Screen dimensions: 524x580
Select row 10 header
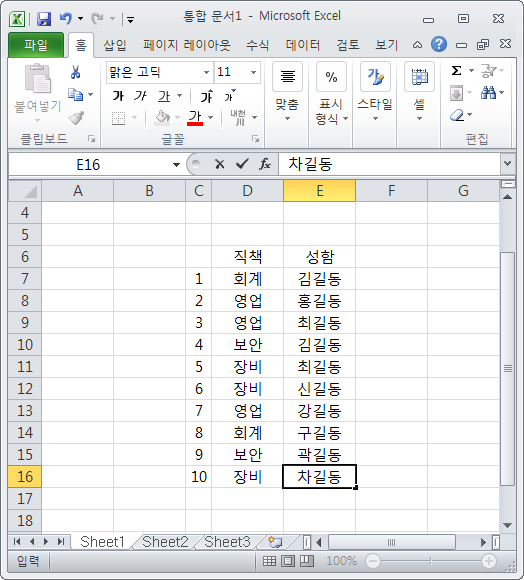tap(25, 345)
